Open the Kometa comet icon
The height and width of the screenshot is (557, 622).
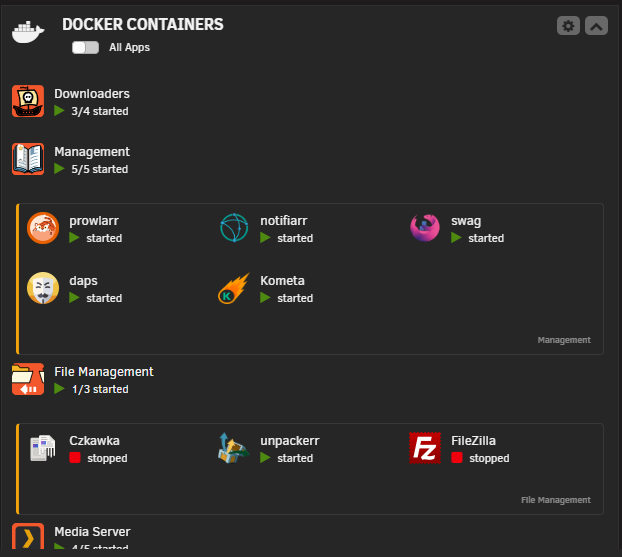pos(234,288)
